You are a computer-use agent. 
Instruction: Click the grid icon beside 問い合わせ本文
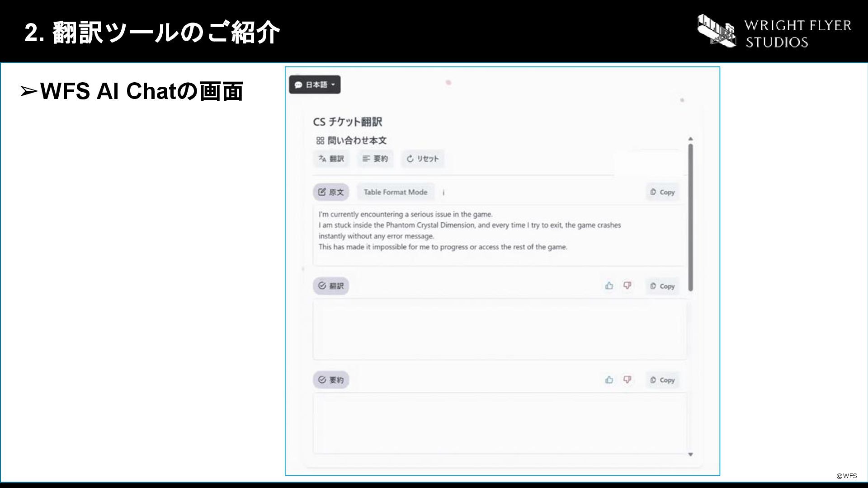pyautogui.click(x=320, y=141)
